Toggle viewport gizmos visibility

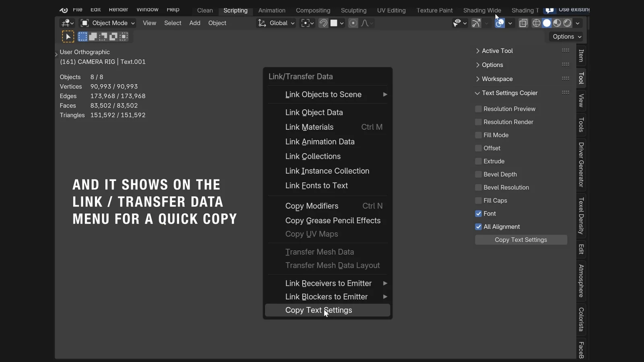point(475,23)
